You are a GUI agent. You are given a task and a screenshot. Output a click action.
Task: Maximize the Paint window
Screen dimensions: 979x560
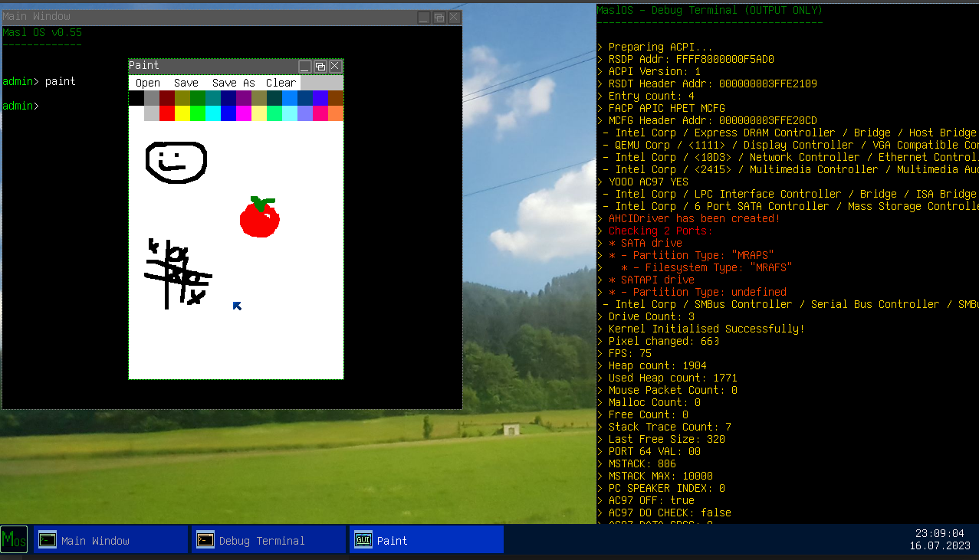[320, 67]
